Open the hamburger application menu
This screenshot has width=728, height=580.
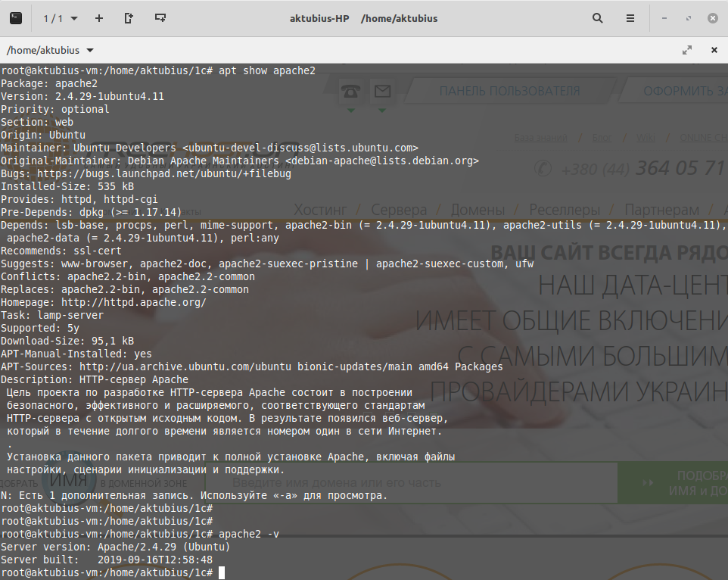coord(630,17)
